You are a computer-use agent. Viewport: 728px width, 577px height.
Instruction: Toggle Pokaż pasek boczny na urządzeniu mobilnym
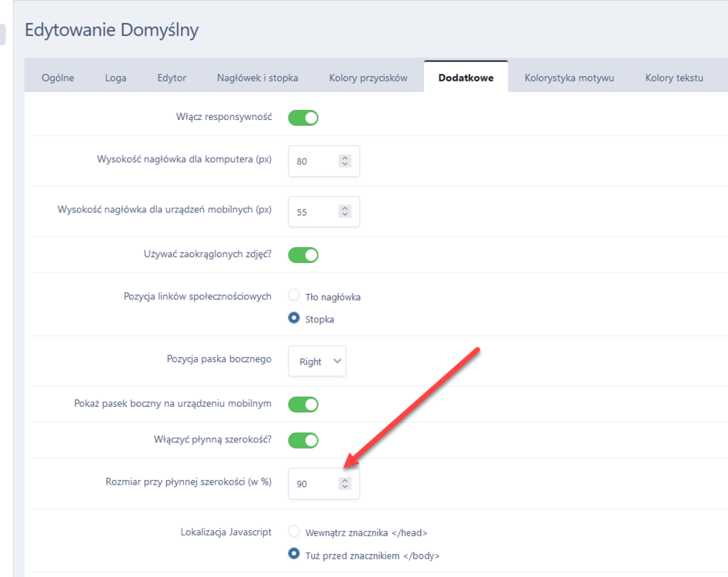303,404
